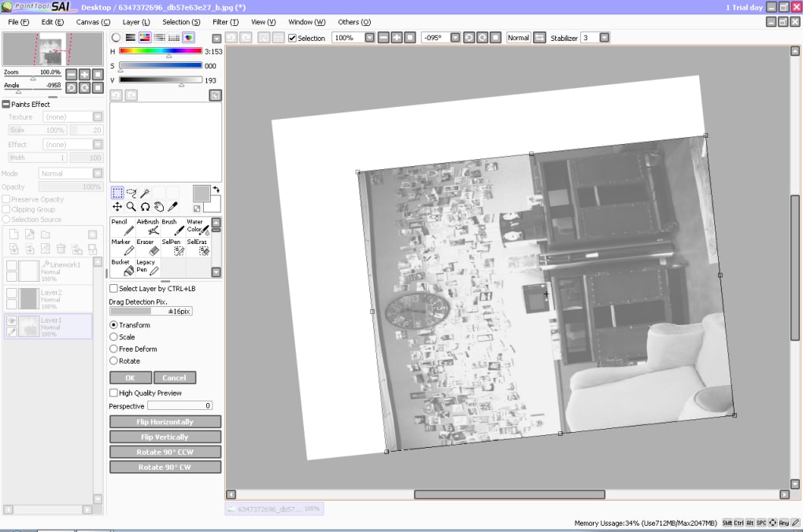Click the Move layer tool
The height and width of the screenshot is (532, 803).
pos(117,207)
